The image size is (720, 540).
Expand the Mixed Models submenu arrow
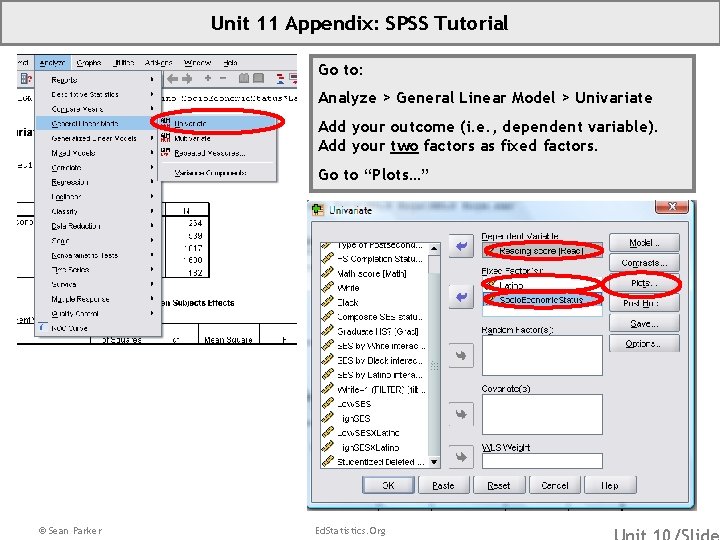[x=152, y=152]
